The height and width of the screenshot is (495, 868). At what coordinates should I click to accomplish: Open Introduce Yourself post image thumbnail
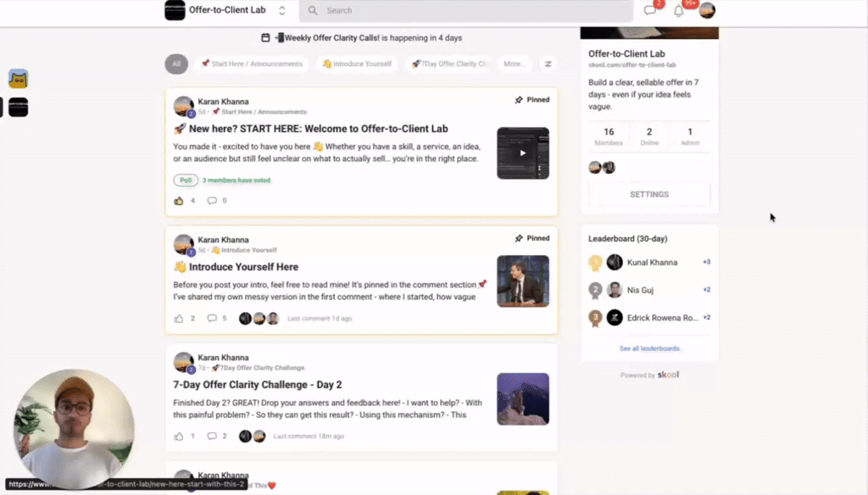click(522, 281)
